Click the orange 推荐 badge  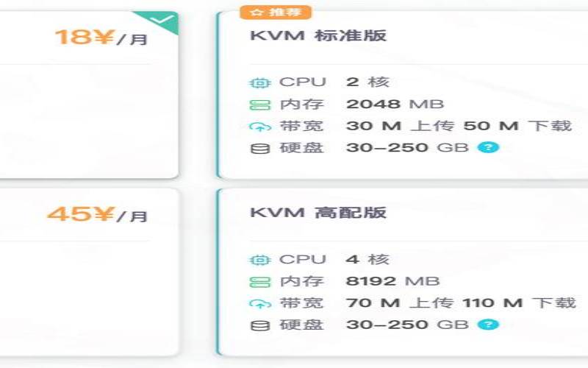pyautogui.click(x=276, y=13)
